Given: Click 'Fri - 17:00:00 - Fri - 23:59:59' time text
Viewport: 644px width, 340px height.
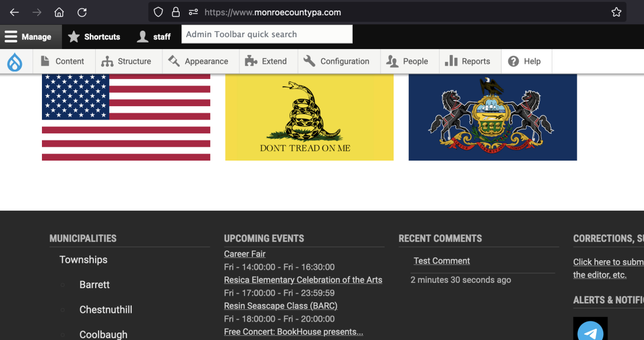Looking at the screenshot, I should click(279, 293).
